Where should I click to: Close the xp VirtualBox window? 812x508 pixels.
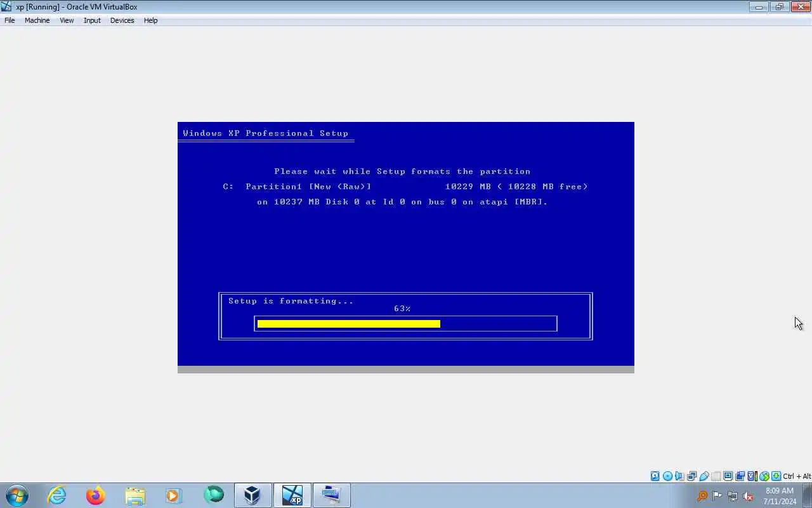(x=800, y=7)
